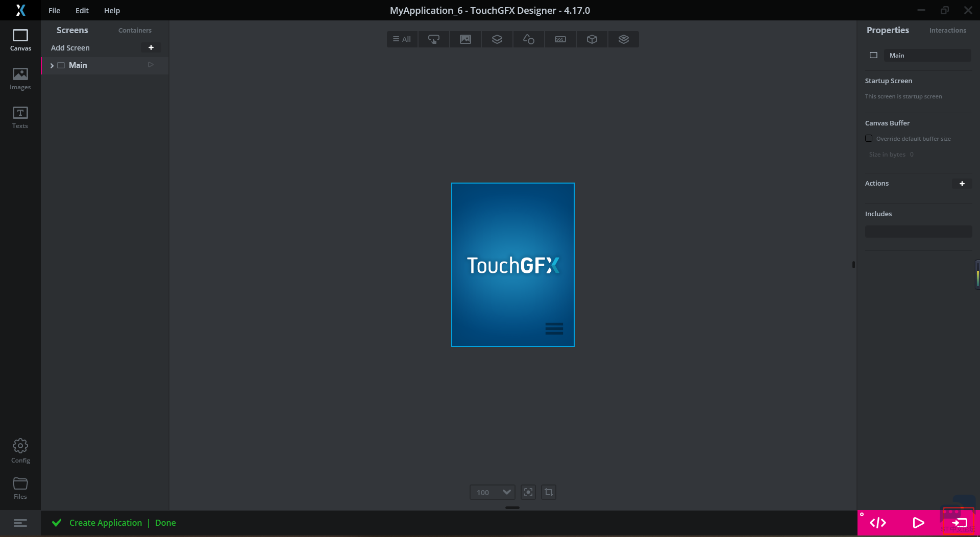The width and height of the screenshot is (980, 537).
Task: Open the zoom level dropdown
Action: click(x=493, y=492)
